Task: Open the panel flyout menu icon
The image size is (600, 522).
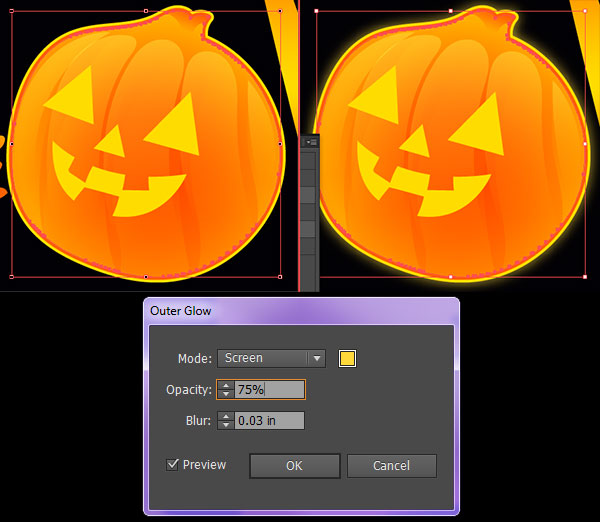Action: click(310, 143)
